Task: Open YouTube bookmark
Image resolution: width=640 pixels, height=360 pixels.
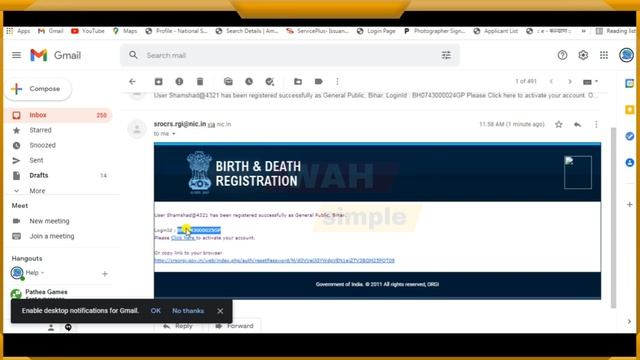Action: [88, 31]
